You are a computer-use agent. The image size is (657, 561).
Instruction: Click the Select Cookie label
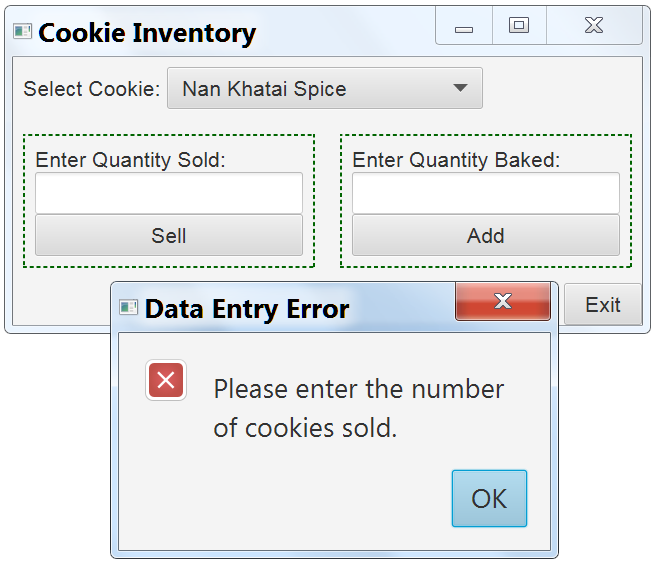[92, 89]
